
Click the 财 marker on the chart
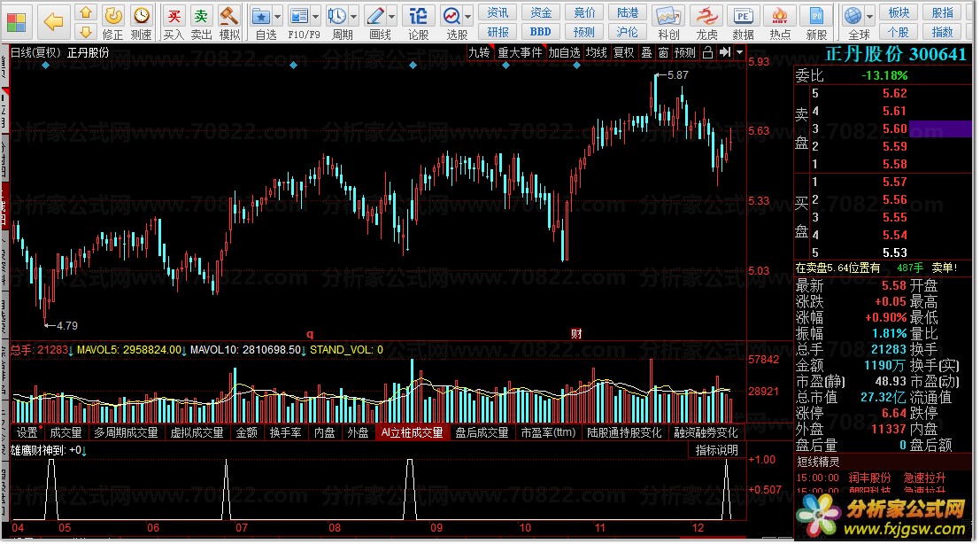pos(576,334)
